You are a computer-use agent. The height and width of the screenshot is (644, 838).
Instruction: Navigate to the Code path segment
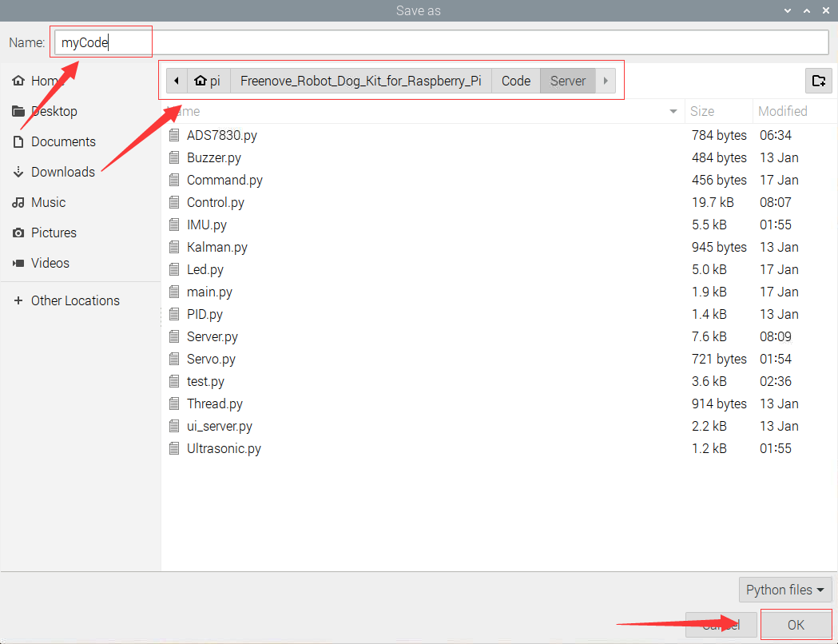[x=516, y=81]
